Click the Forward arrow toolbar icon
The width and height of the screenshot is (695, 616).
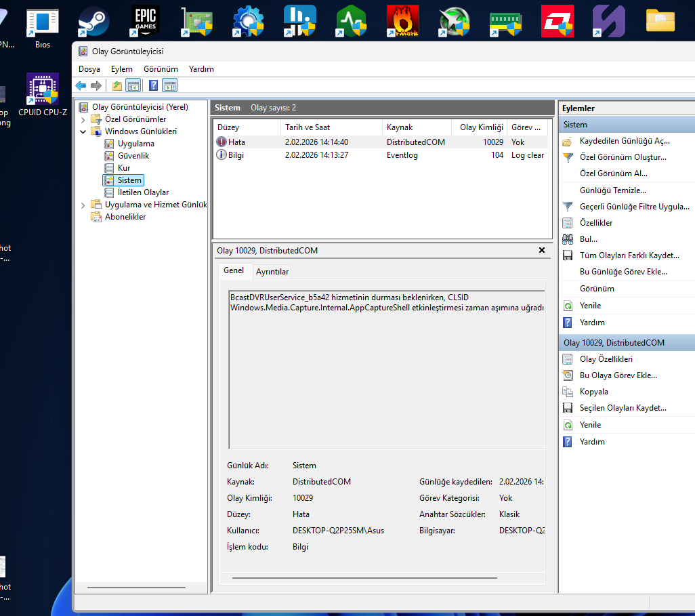96,85
